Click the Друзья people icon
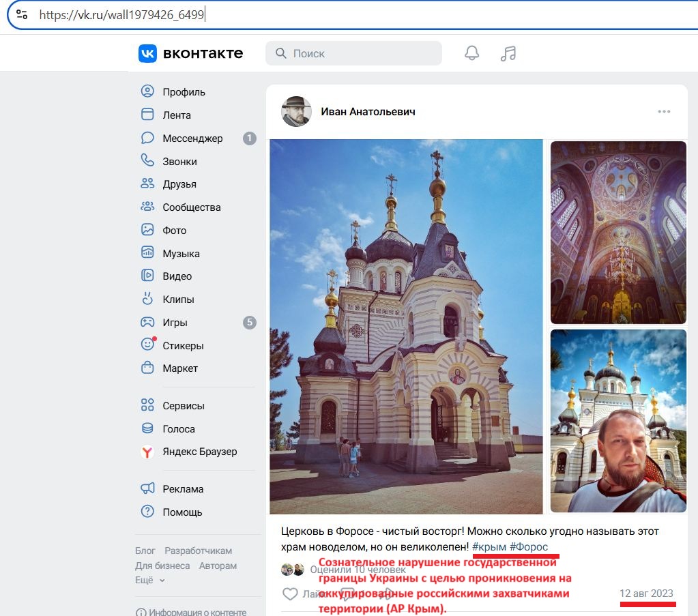 (147, 184)
